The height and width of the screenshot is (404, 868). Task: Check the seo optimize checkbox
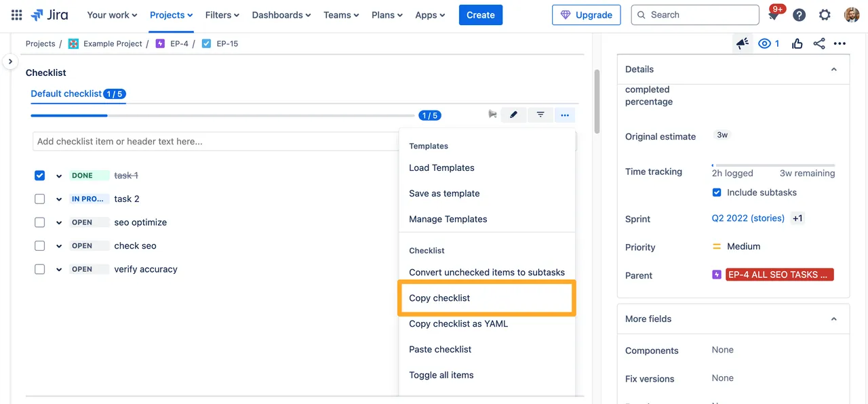pyautogui.click(x=40, y=222)
